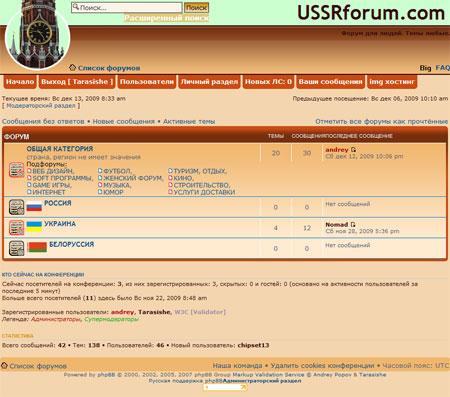Click the Поиск search button
Image resolution: width=450 pixels, height=397 pixels.
point(196,7)
